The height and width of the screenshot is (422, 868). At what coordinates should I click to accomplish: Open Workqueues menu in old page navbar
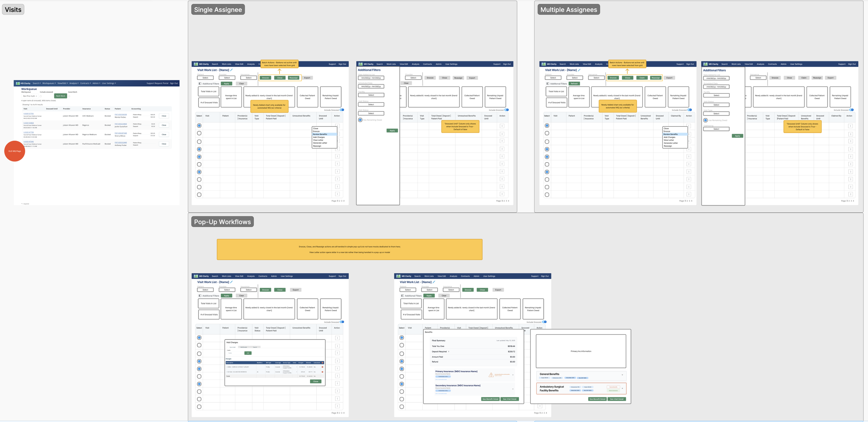(49, 83)
